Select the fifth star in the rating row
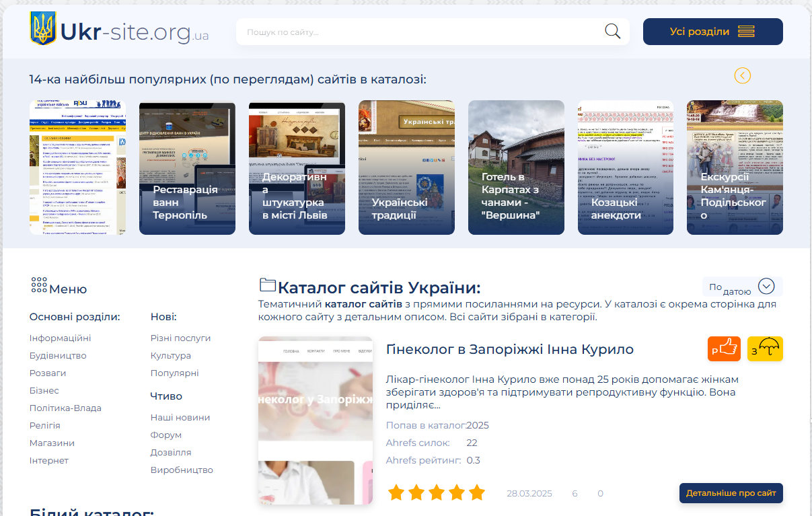 477,492
